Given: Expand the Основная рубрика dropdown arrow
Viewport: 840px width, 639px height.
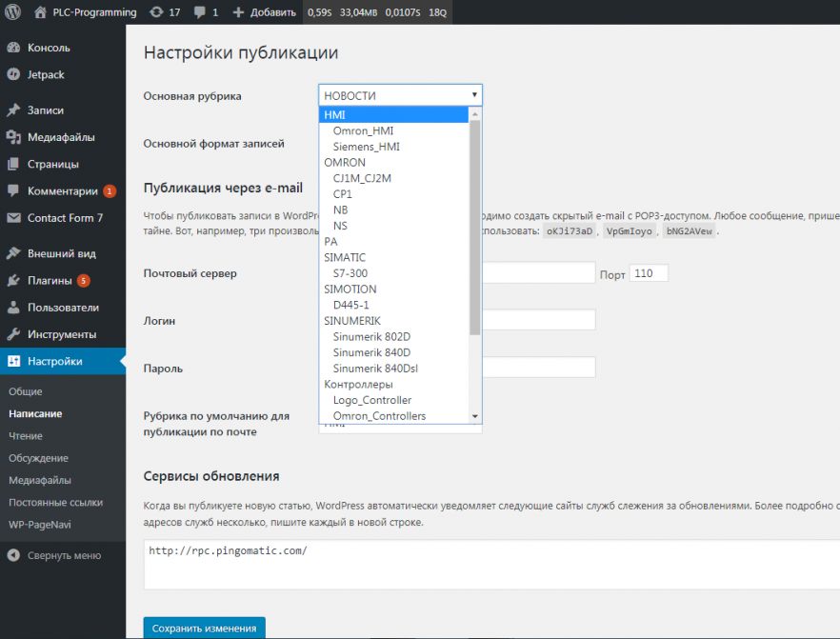Looking at the screenshot, I should [473, 95].
